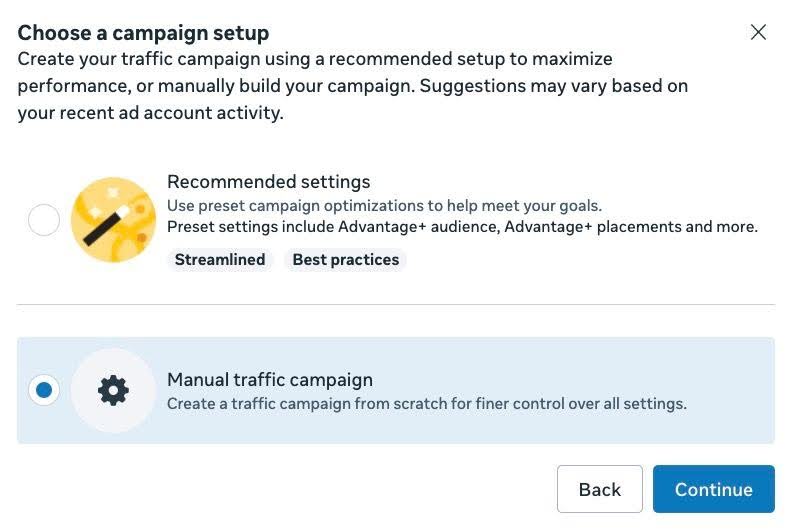Click the intro paragraph about recommended setup

pyautogui.click(x=352, y=86)
